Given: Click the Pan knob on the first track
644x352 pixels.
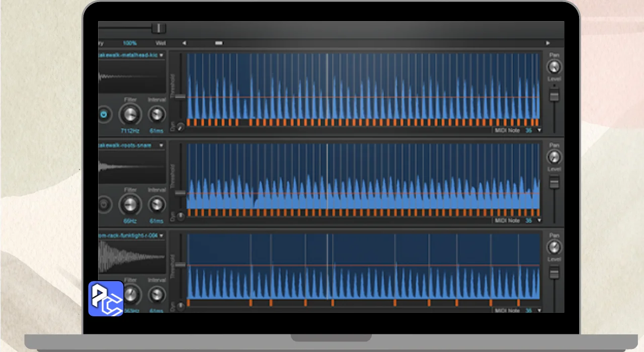Looking at the screenshot, I should coord(554,67).
